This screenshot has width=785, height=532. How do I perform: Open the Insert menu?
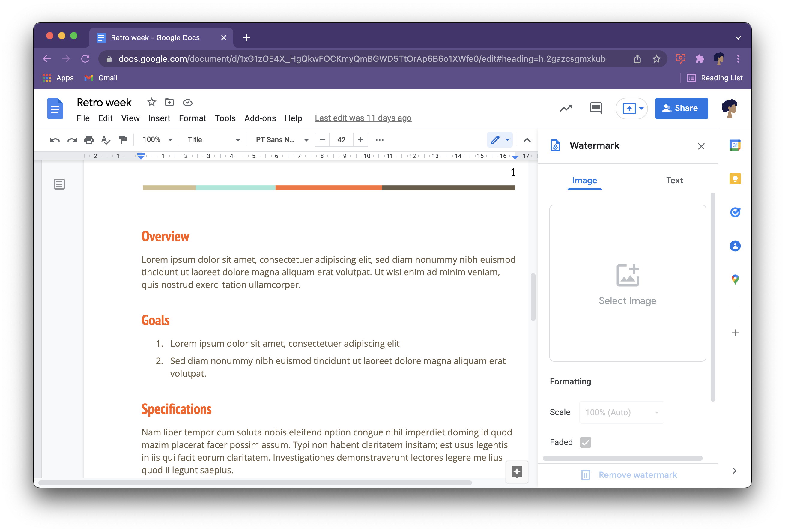pyautogui.click(x=158, y=118)
